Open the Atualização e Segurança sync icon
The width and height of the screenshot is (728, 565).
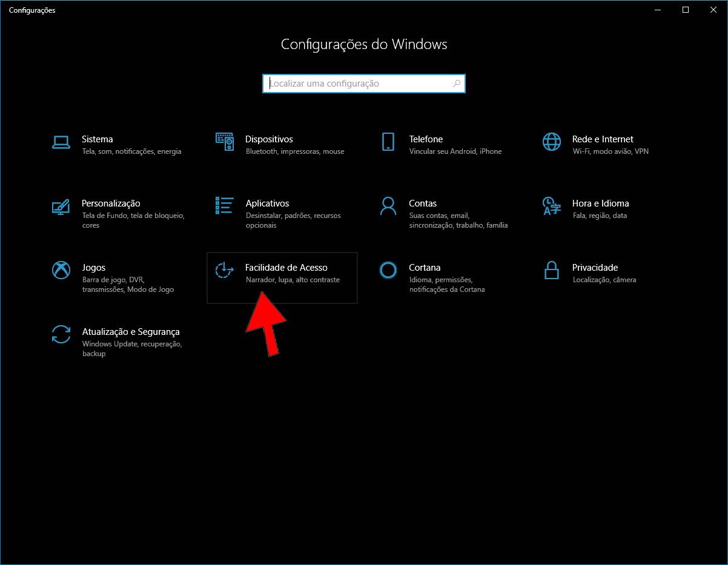coord(61,334)
